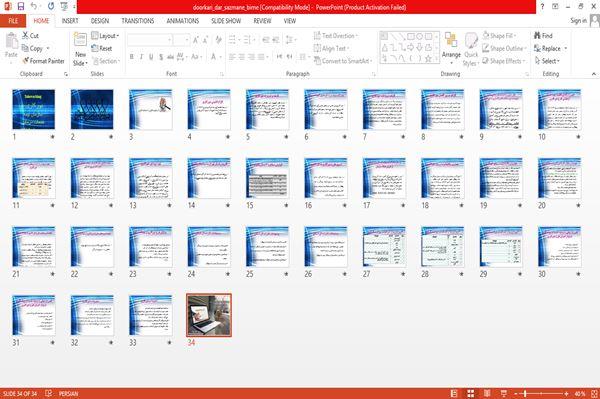The height and width of the screenshot is (399, 600).
Task: Select slide 27 thumbnail
Action: [384, 246]
